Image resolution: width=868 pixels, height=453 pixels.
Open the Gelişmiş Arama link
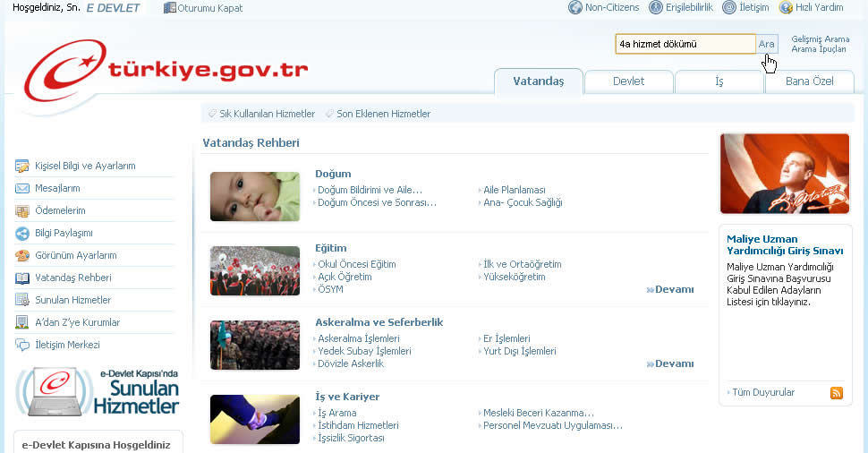click(820, 39)
